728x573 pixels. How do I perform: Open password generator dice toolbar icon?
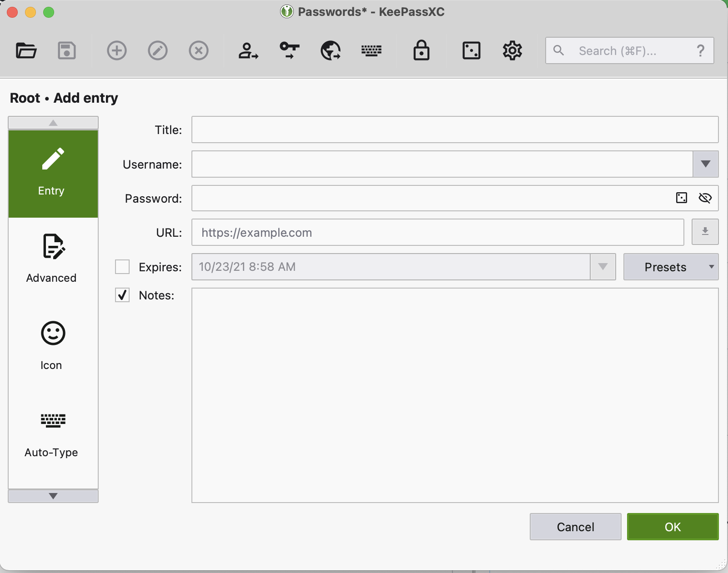[472, 50]
